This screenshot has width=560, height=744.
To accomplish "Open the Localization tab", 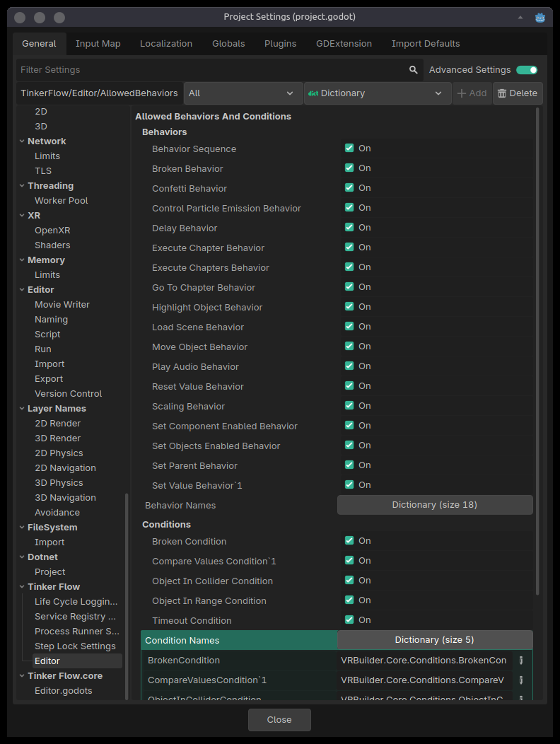I will 166,44.
